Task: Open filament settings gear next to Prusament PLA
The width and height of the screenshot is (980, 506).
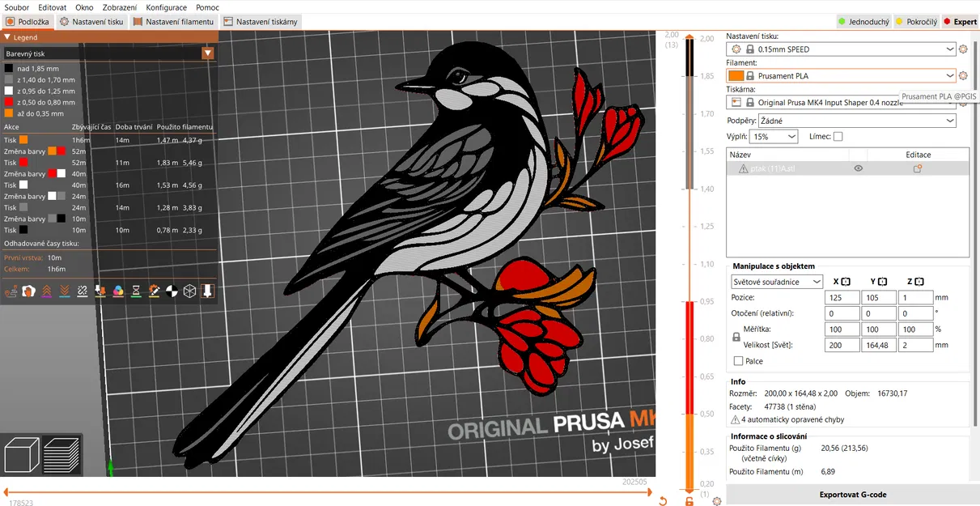Action: tap(963, 76)
